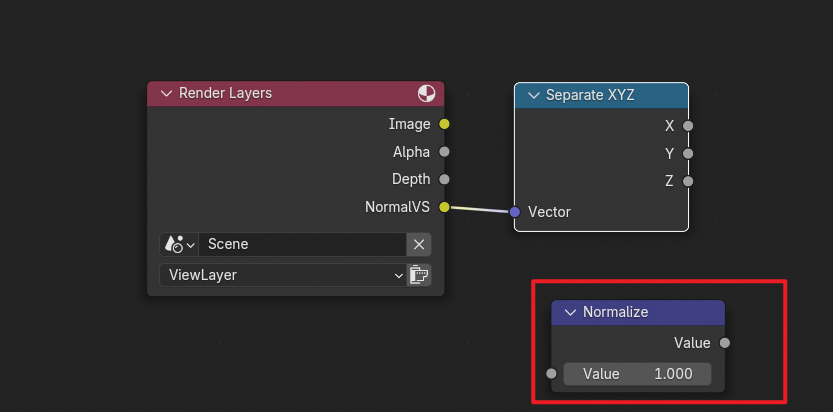
Task: Click the Normalize Value input socket
Action: [551, 374]
